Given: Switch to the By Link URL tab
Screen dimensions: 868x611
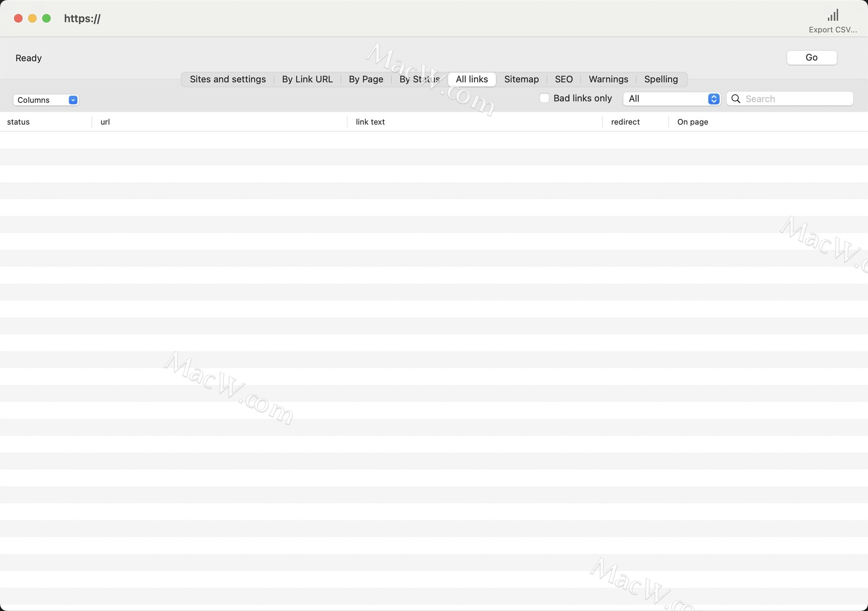Looking at the screenshot, I should 307,79.
